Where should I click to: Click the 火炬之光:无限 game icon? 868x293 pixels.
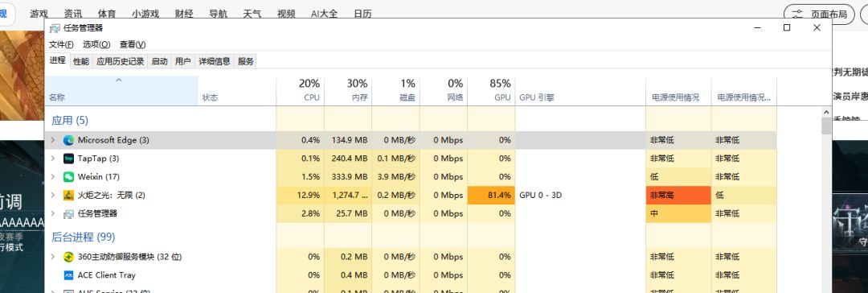click(x=68, y=196)
